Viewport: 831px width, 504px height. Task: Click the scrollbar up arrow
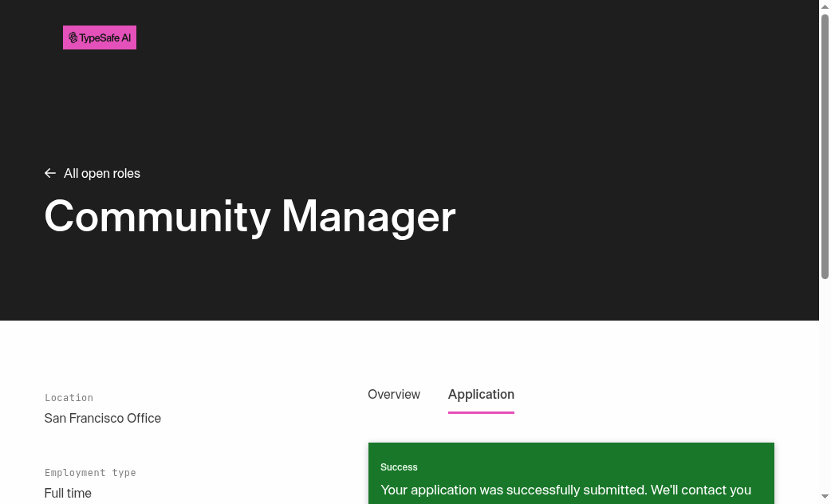pos(825,6)
